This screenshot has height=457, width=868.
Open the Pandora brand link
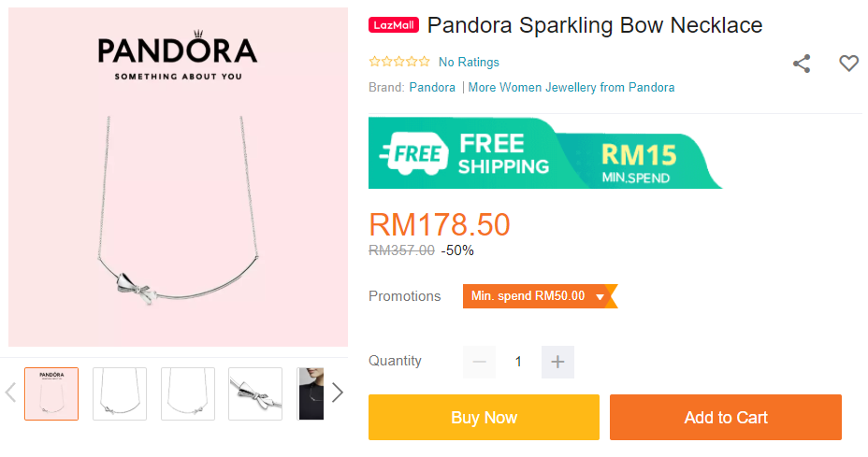tap(432, 88)
